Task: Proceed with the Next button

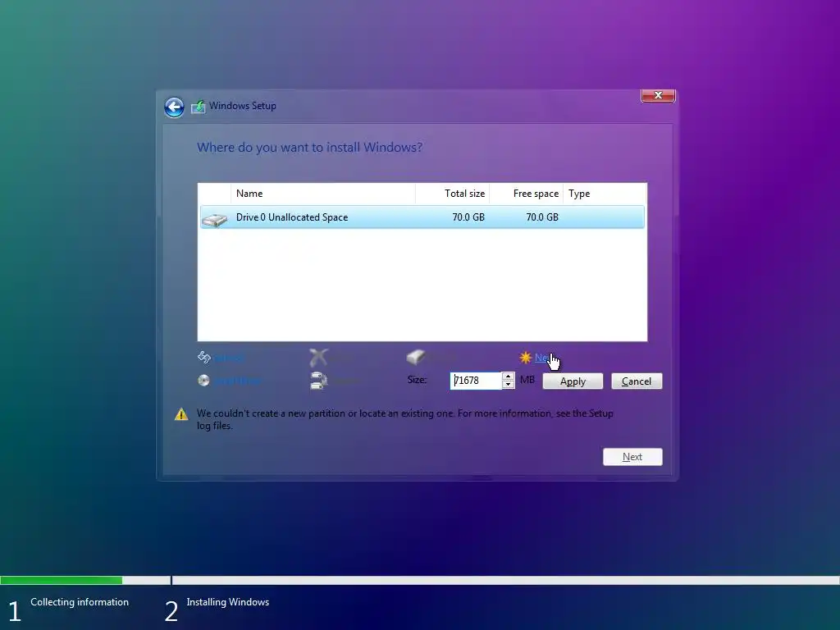Action: click(632, 457)
